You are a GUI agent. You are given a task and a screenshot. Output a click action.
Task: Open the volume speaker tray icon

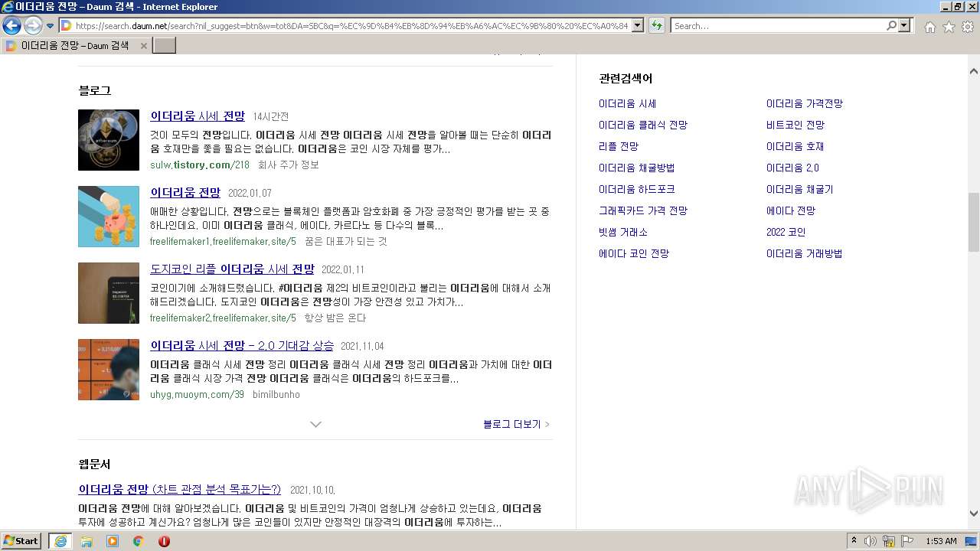coord(870,541)
